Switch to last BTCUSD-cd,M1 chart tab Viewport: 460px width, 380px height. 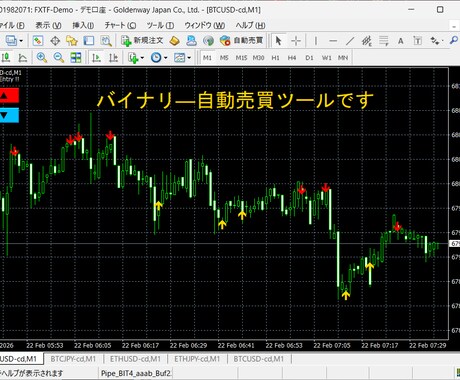pos(259,359)
